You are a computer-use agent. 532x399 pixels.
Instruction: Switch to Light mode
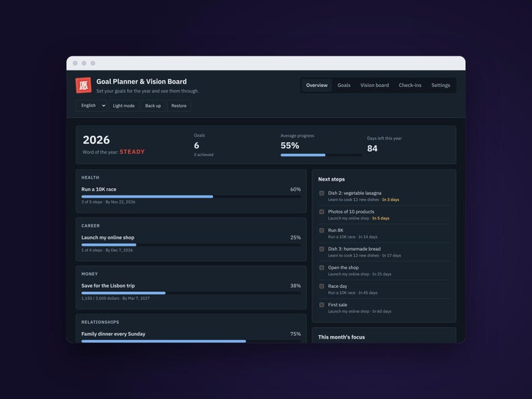[x=124, y=106]
